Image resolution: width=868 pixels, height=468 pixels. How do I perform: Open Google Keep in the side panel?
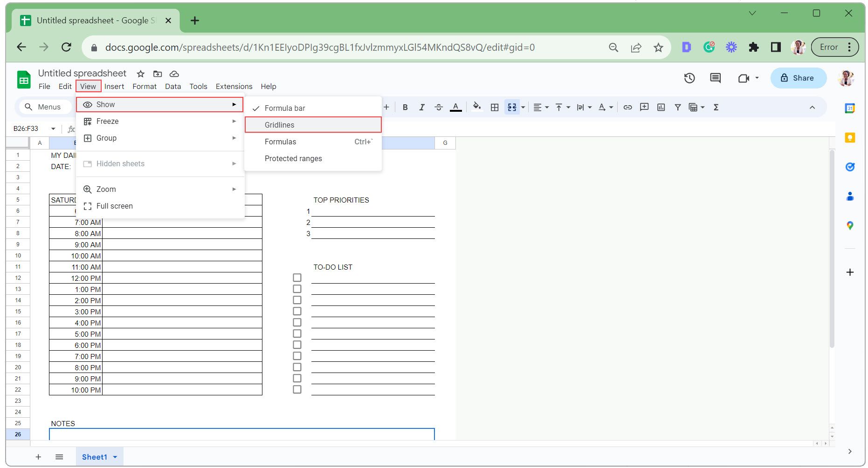(x=851, y=137)
